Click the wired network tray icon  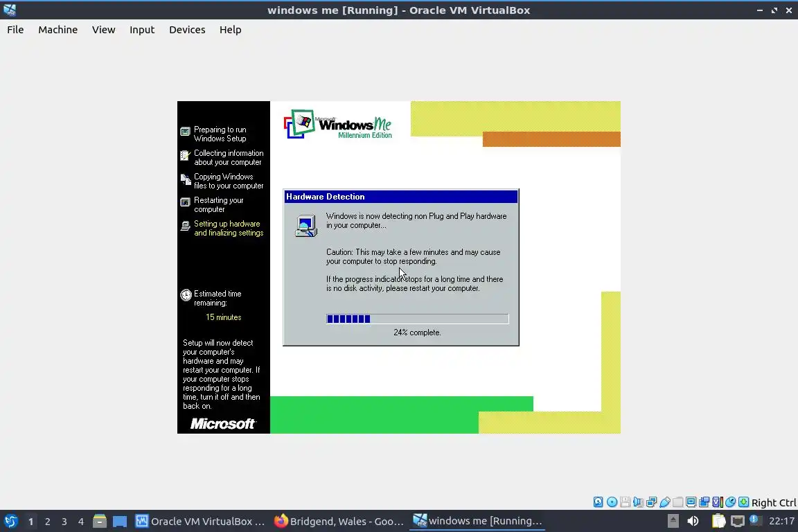click(738, 521)
